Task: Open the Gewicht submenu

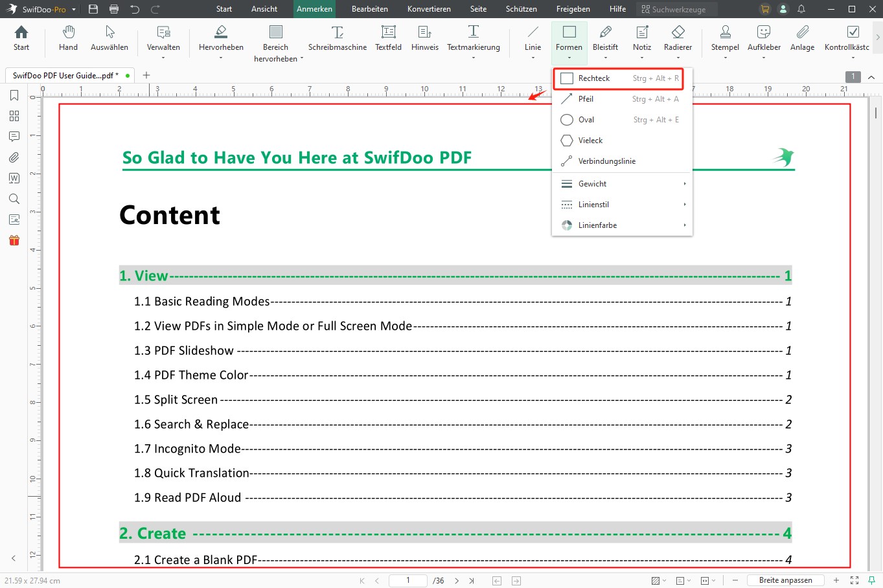Action: point(622,184)
